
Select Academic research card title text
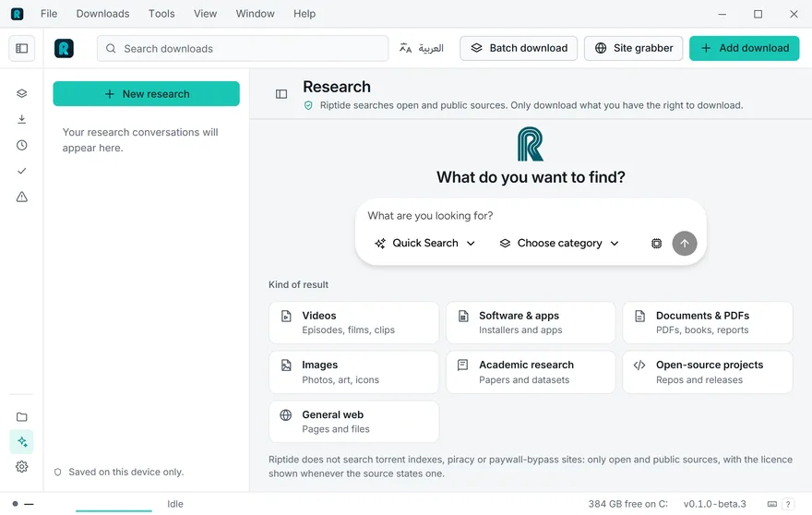coord(526,365)
